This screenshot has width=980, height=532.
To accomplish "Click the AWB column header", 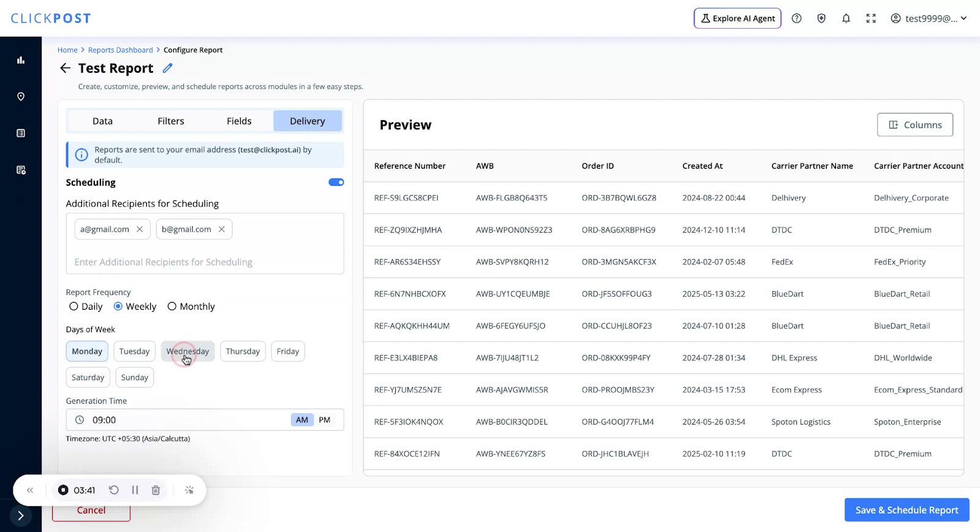I will click(x=484, y=166).
